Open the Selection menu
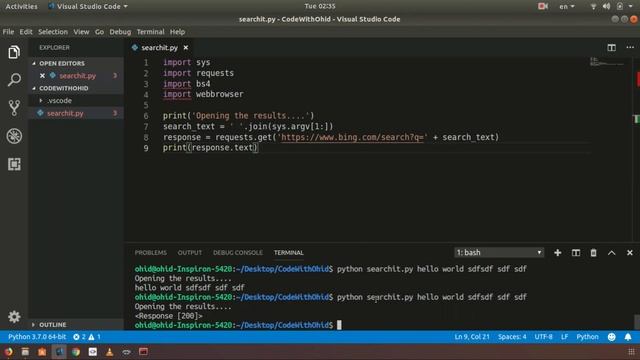The height and width of the screenshot is (360, 640). coord(53,32)
